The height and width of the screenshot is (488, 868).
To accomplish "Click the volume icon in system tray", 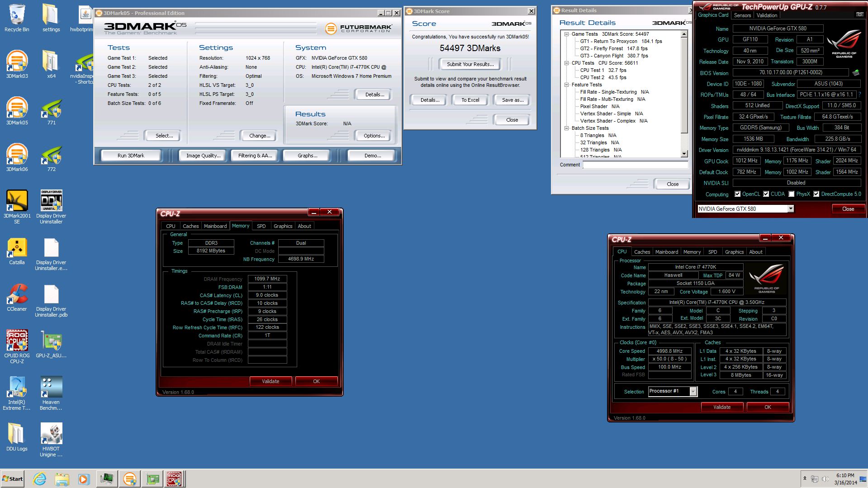I will (x=825, y=479).
